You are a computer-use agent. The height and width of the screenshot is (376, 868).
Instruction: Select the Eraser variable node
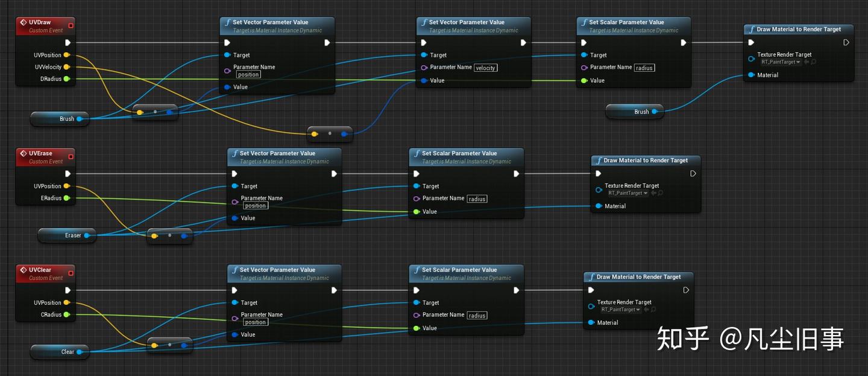(67, 235)
